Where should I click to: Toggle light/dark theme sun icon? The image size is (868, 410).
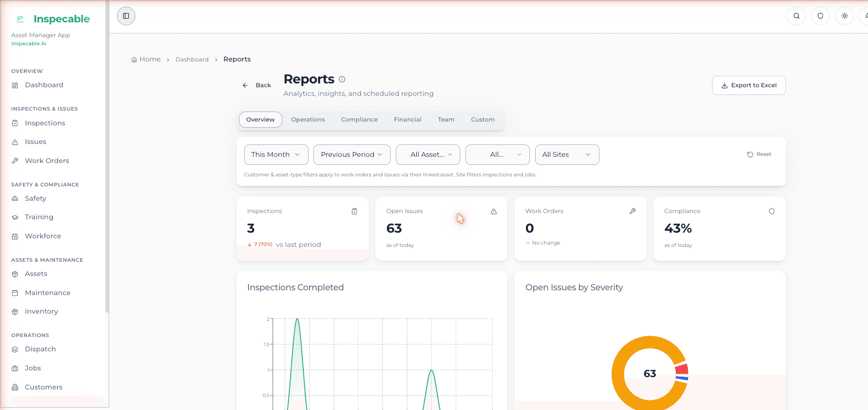coord(845,16)
